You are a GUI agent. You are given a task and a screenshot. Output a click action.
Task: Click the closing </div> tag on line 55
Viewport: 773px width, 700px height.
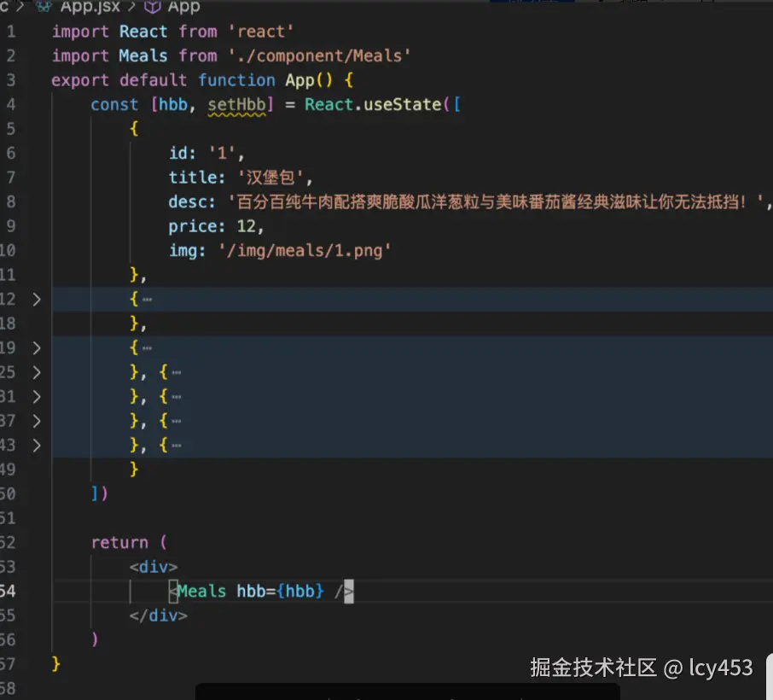coord(158,615)
